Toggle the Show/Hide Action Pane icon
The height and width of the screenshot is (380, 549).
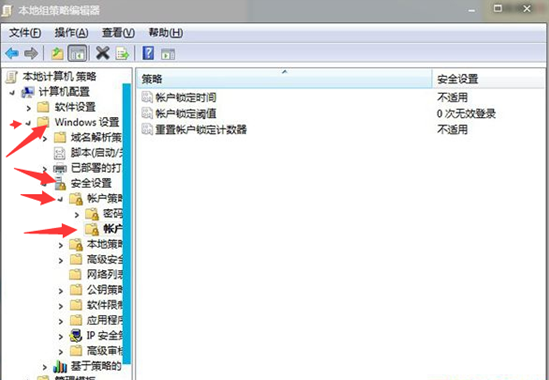(168, 54)
